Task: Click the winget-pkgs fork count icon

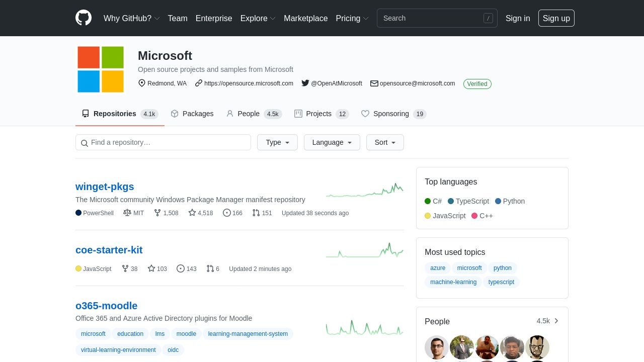Action: click(x=157, y=213)
